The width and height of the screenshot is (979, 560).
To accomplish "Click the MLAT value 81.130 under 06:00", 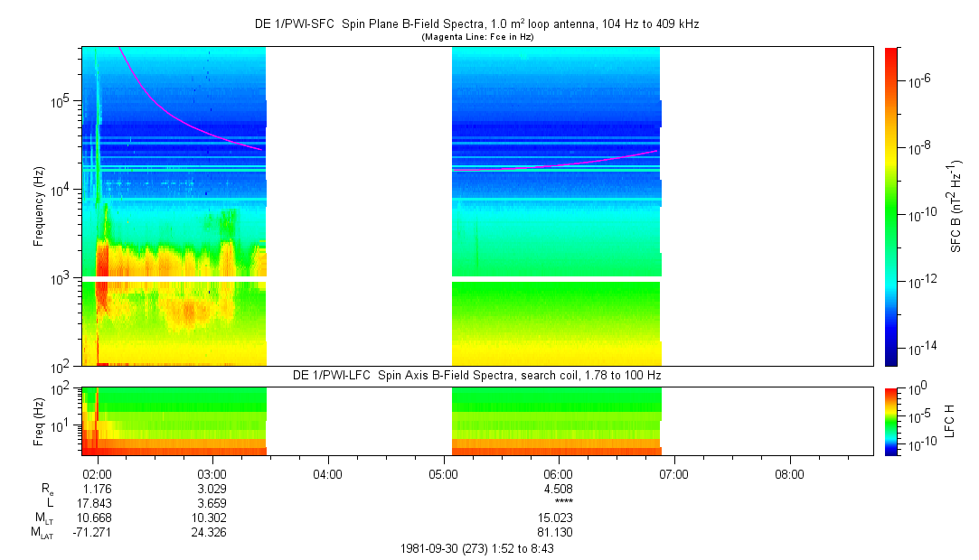I will [x=559, y=533].
